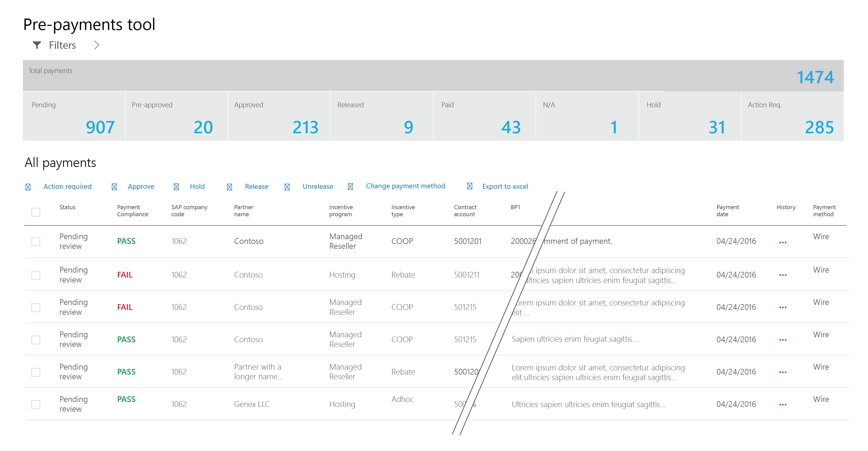Viewport: 868px width, 451px height.
Task: Select the Approved status tile
Action: coord(279,116)
